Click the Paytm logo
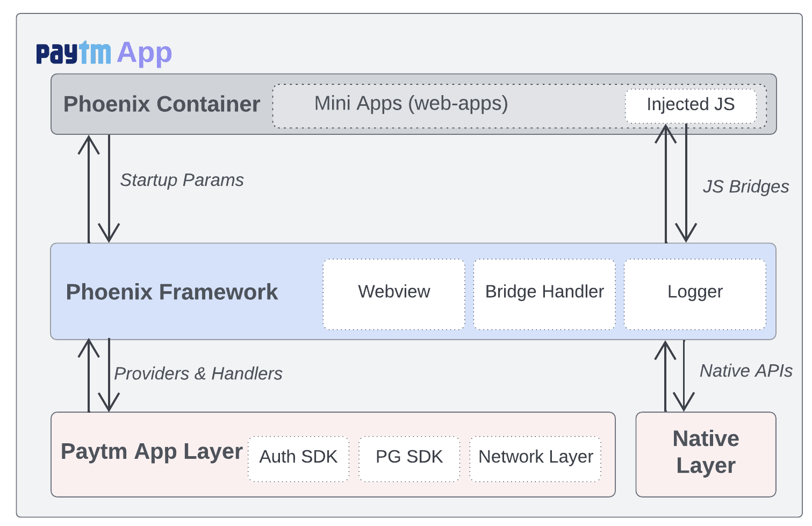 (74, 53)
